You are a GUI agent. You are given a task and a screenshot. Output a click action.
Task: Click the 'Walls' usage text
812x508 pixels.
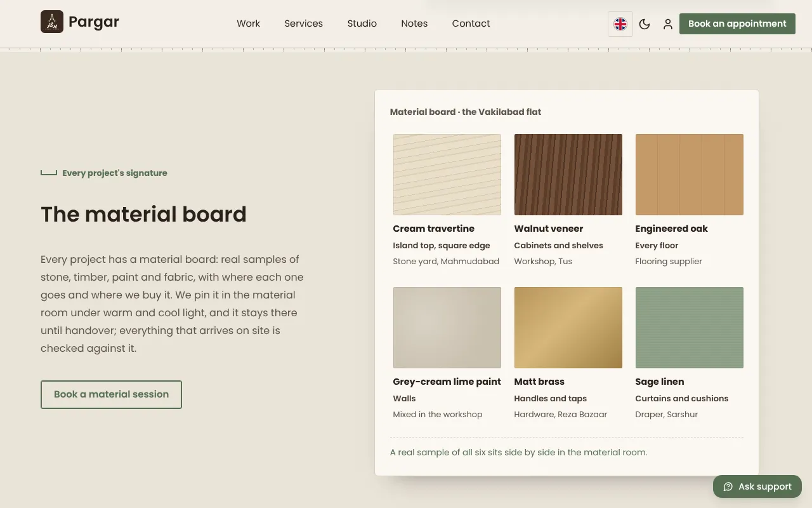[x=404, y=398]
